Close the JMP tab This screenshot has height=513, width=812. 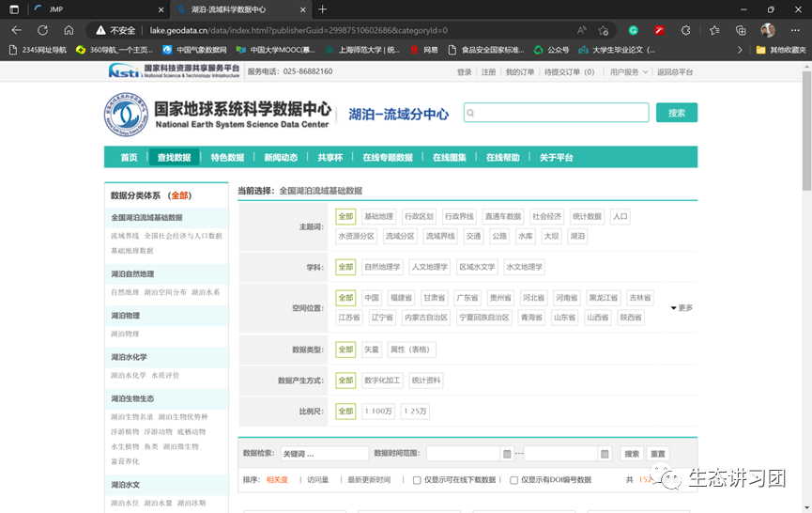[x=161, y=9]
